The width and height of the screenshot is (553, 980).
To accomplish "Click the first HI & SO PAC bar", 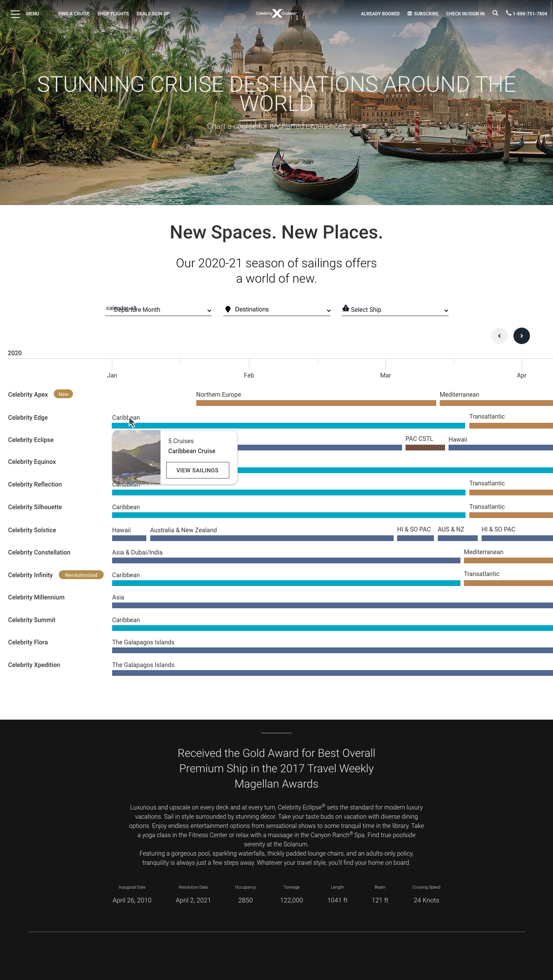I will (416, 538).
